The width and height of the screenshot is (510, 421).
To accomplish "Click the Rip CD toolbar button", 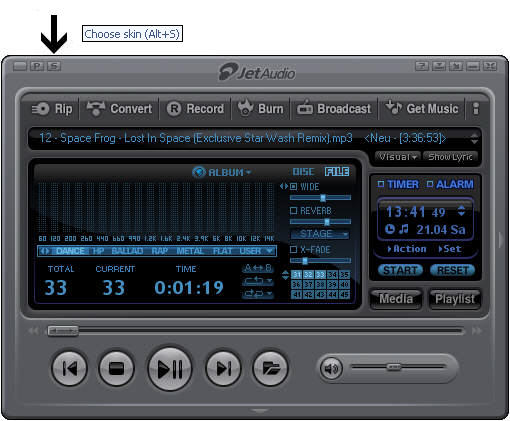I will click(52, 109).
